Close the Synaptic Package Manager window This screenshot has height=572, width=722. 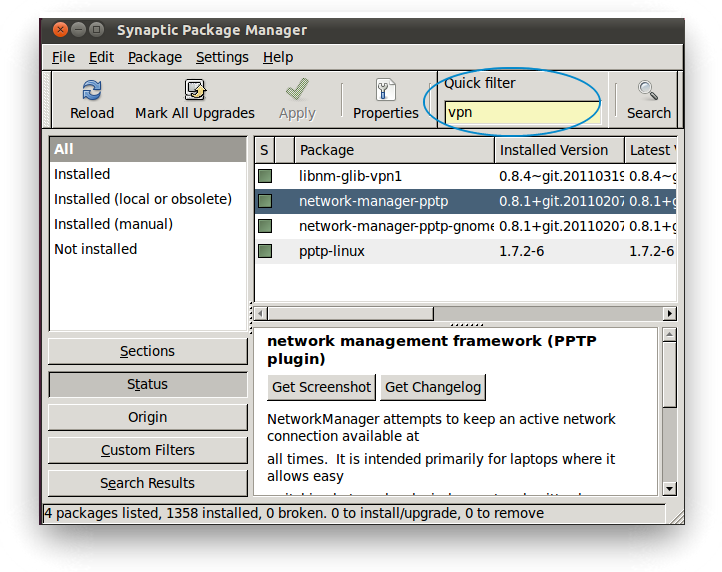[60, 30]
